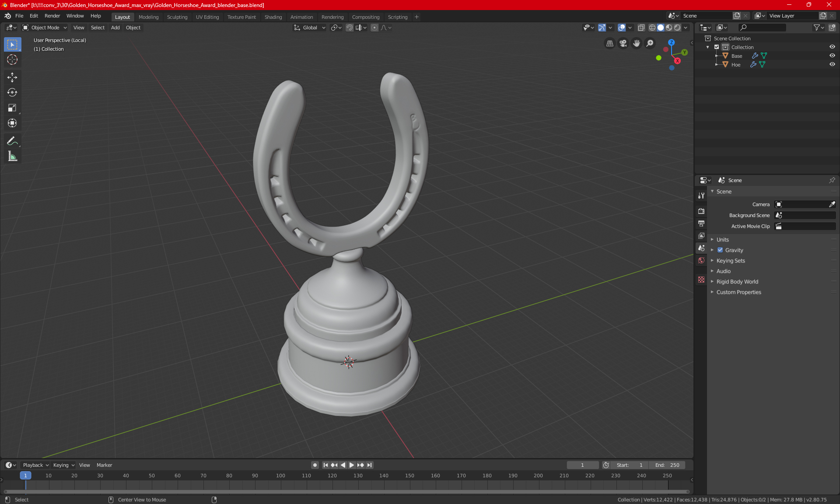This screenshot has height=504, width=840.
Task: Open the Output properties tab
Action: click(x=701, y=224)
